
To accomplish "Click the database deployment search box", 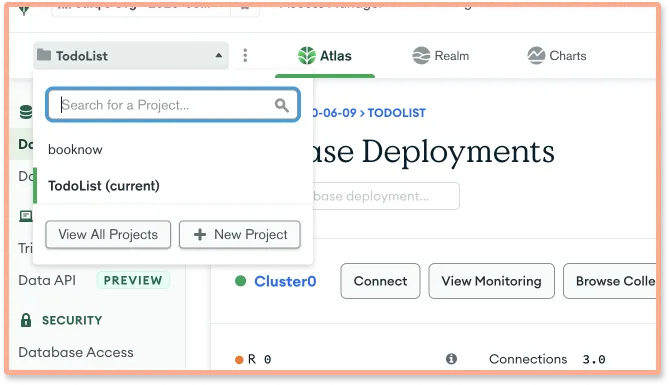I will [x=386, y=196].
